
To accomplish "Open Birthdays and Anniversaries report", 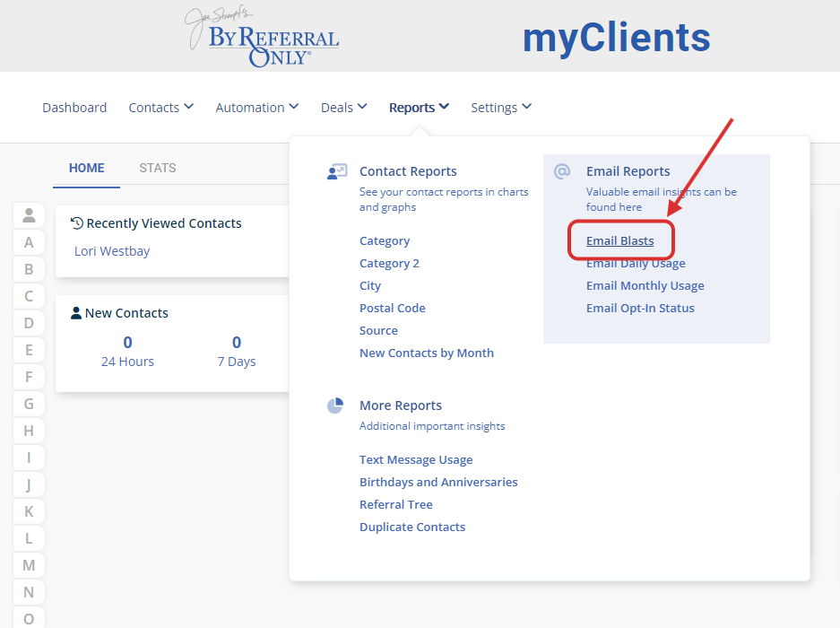I will pyautogui.click(x=438, y=482).
